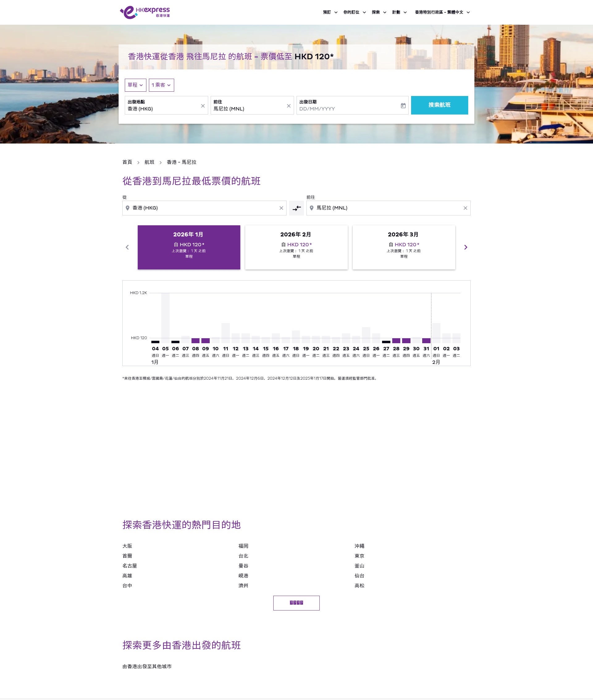593x700 pixels.
Task: Expand the 單程 trip type dropdown
Action: point(136,85)
